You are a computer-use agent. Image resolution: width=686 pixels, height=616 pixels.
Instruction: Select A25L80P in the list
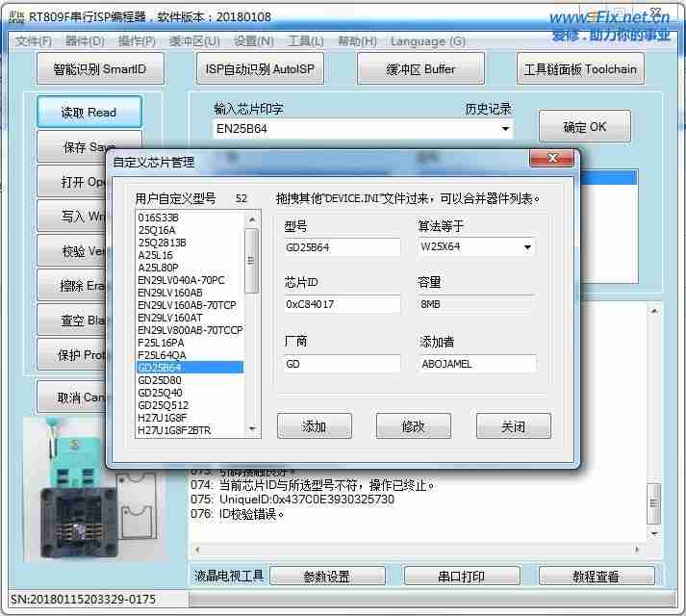(x=191, y=268)
